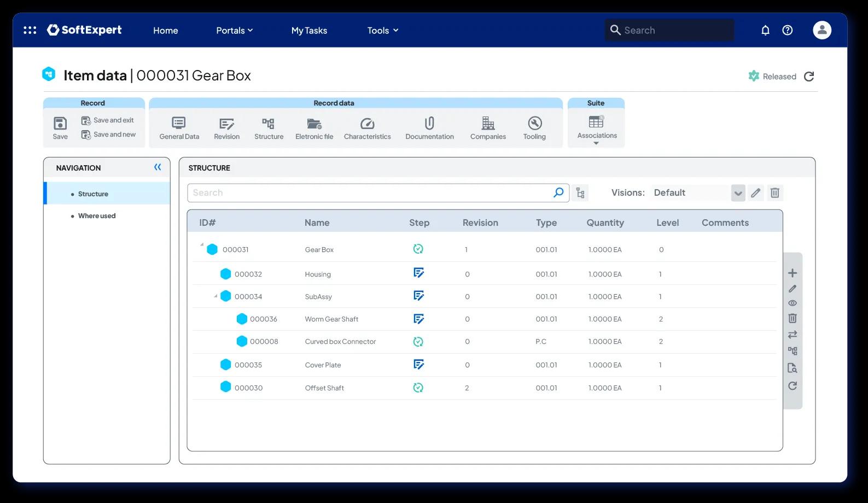Select row 000008 Curved box Connector
Image resolution: width=868 pixels, height=503 pixels.
pos(484,342)
